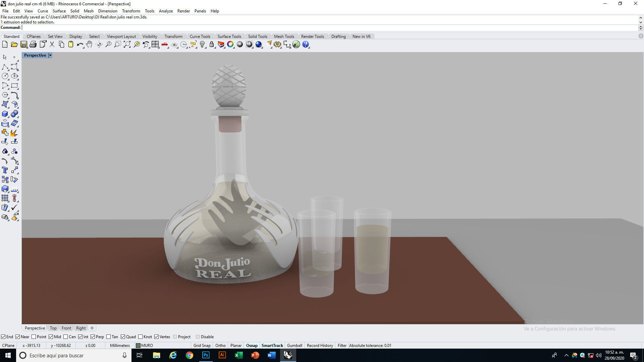This screenshot has width=644, height=362.
Task: Click the New file icon
Action: 5,44
